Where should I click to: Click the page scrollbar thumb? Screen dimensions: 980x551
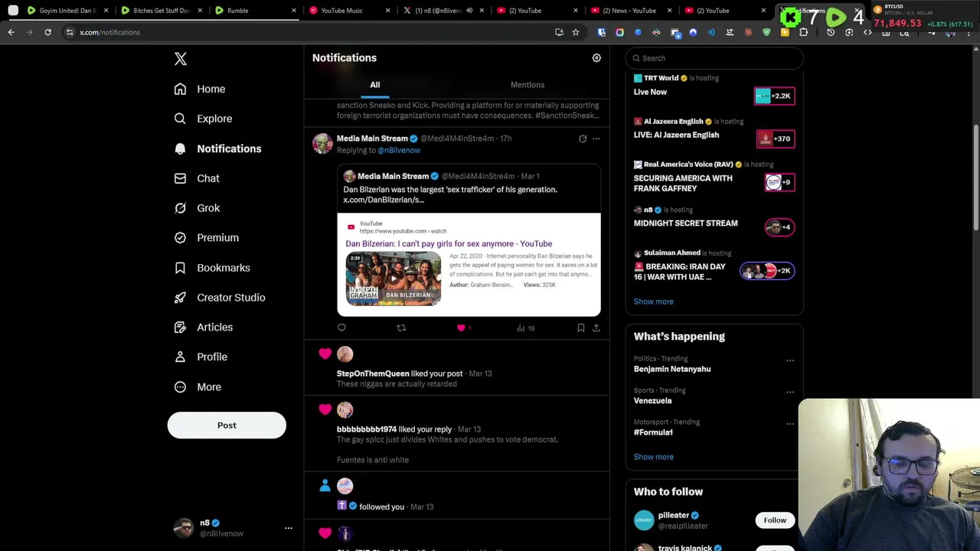[x=975, y=177]
